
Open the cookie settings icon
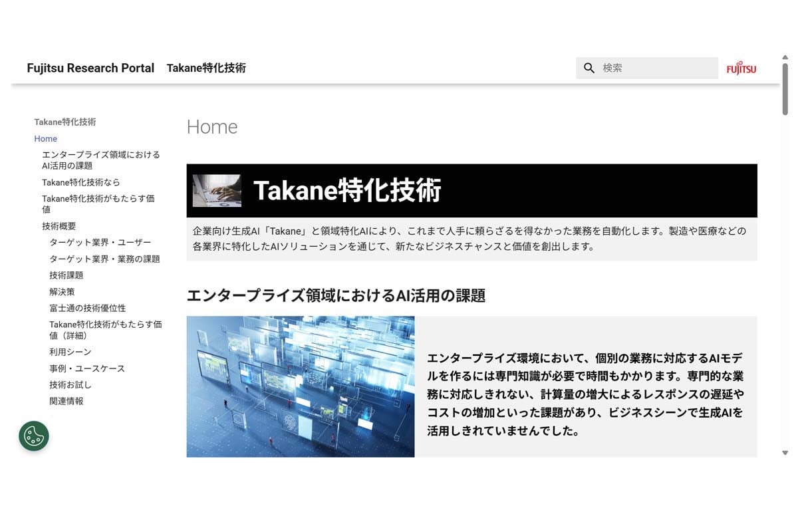tap(34, 436)
